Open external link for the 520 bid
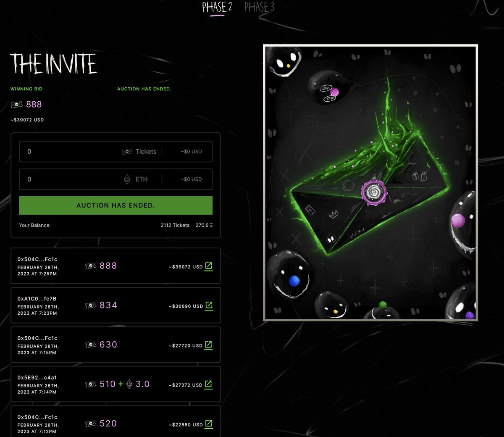Image resolution: width=504 pixels, height=437 pixels. (209, 424)
